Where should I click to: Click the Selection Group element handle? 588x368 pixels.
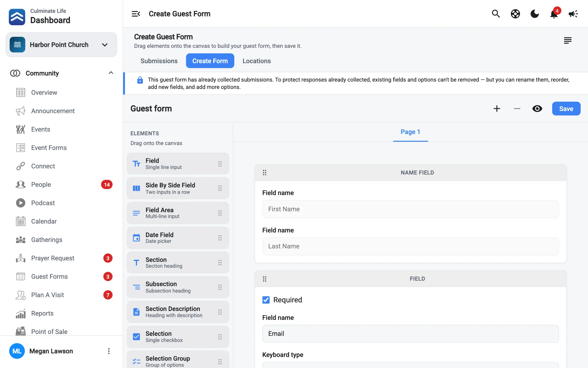[220, 362]
